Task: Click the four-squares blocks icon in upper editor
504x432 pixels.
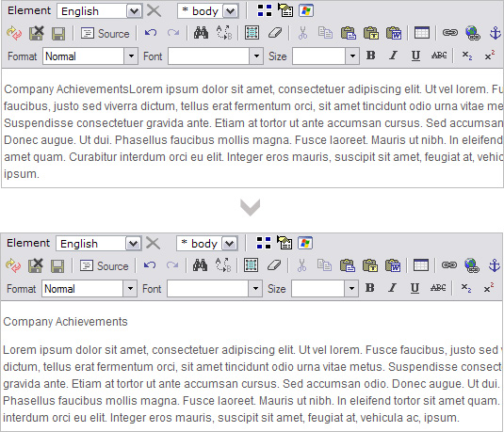Action: pyautogui.click(x=265, y=10)
